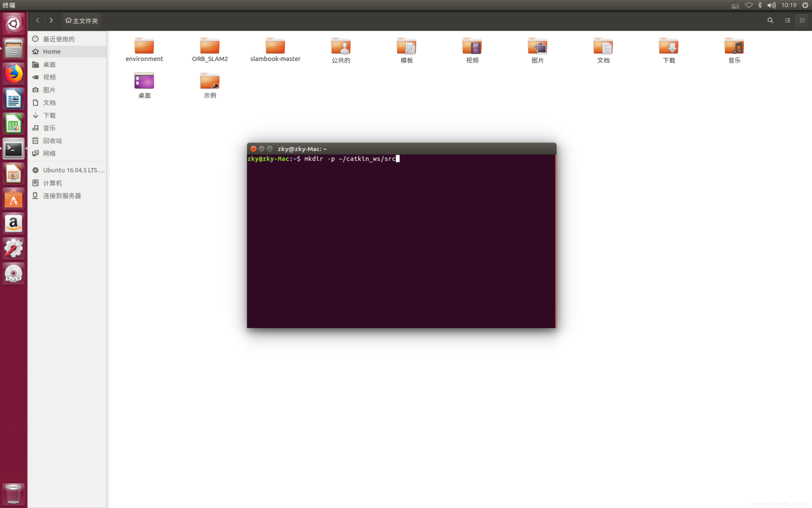The width and height of the screenshot is (812, 508).
Task: Select the Terminal icon in the dock
Action: 14,149
